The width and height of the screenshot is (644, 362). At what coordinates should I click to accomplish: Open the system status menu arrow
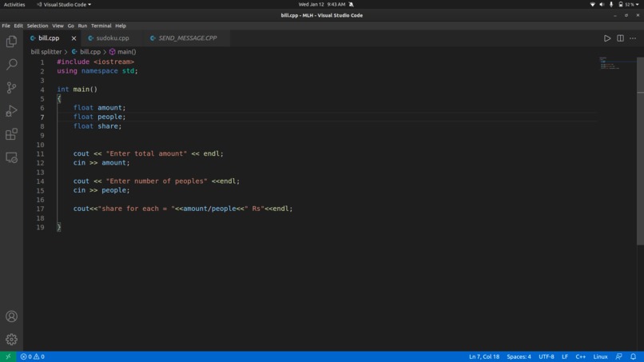[637, 5]
